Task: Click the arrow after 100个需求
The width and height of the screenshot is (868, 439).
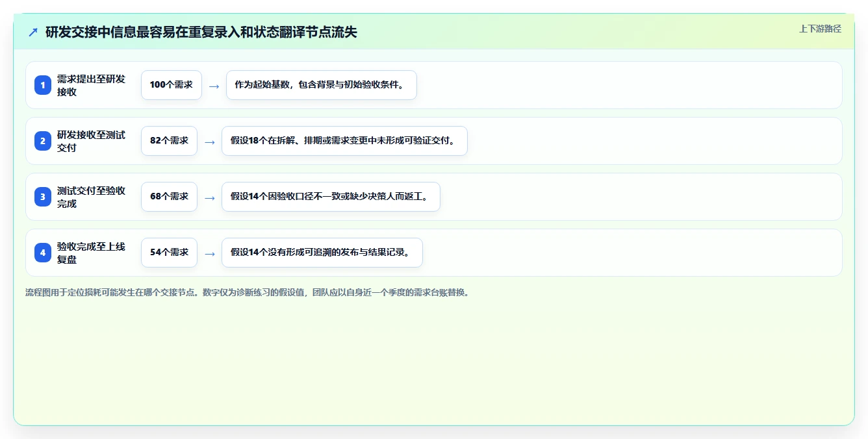Action: point(214,86)
